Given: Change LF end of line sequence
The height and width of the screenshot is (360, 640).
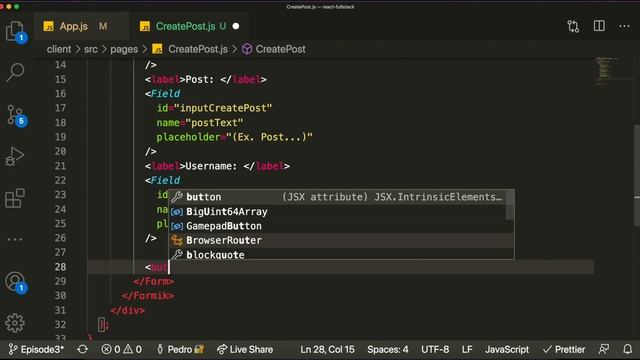Looking at the screenshot, I should tap(467, 349).
